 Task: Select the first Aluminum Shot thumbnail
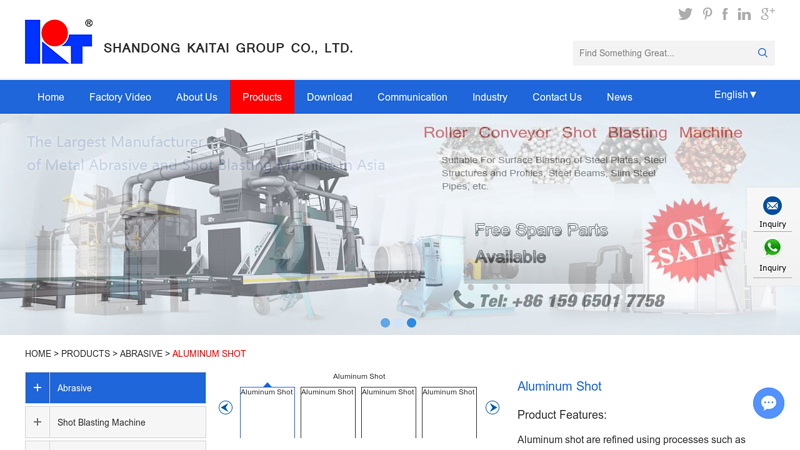click(267, 412)
